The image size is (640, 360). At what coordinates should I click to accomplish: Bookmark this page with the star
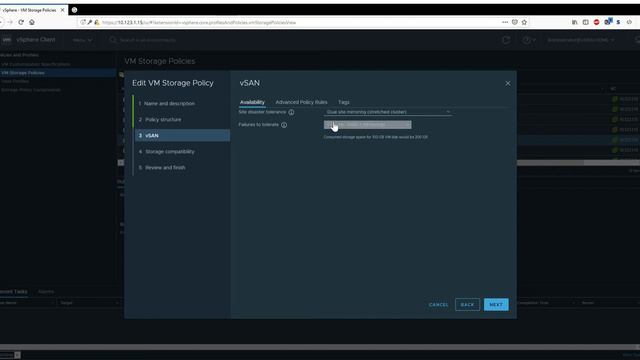(524, 22)
